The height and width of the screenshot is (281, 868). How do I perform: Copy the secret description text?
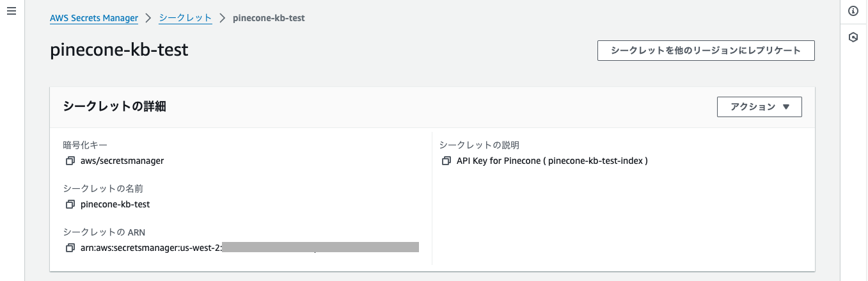click(446, 161)
